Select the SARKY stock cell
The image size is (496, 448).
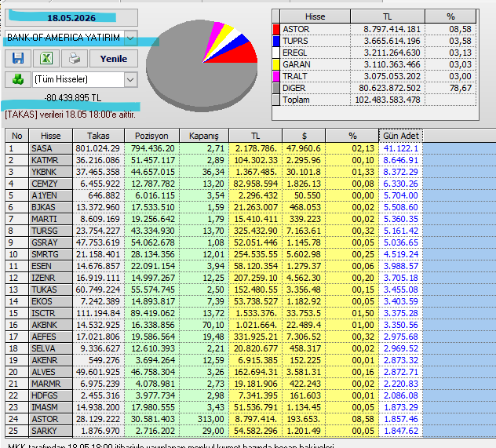(50, 431)
